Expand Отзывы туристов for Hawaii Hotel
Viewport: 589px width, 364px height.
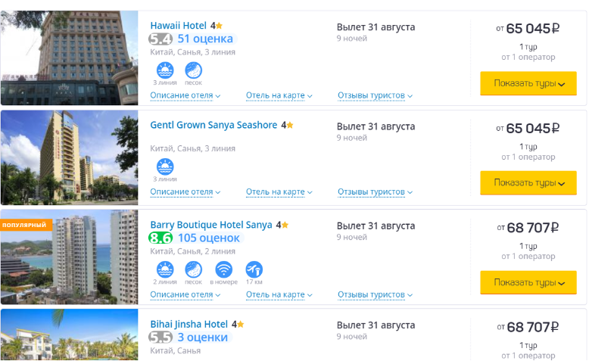click(375, 95)
